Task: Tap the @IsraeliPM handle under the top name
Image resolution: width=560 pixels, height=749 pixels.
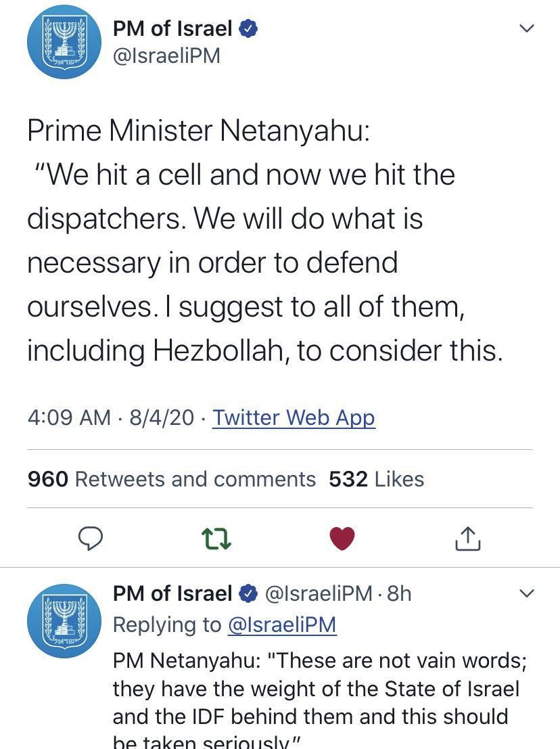Action: coord(166,56)
